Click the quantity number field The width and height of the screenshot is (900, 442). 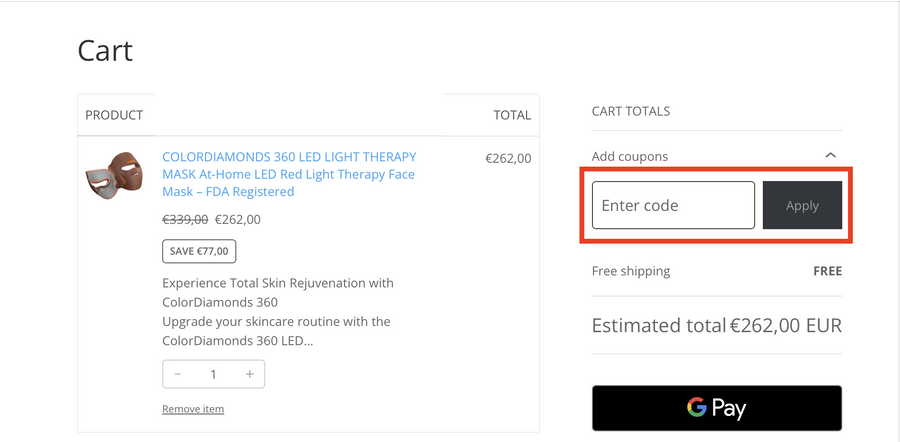[x=213, y=374]
